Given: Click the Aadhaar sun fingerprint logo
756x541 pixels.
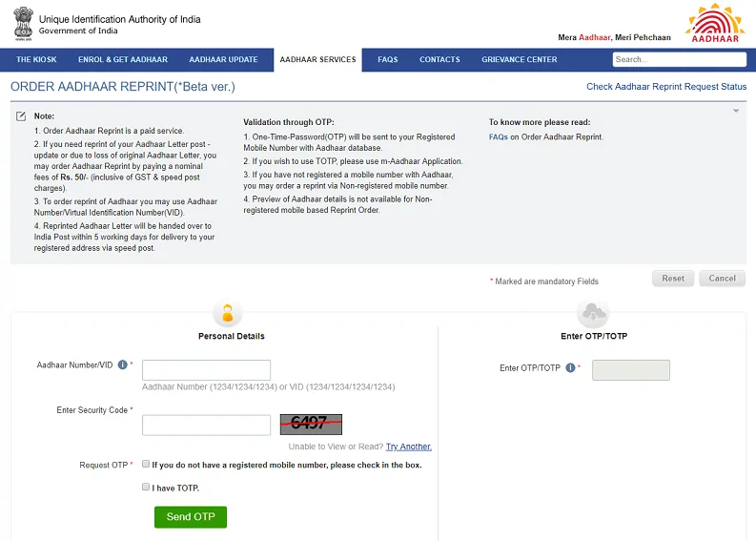Looking at the screenshot, I should [x=716, y=23].
